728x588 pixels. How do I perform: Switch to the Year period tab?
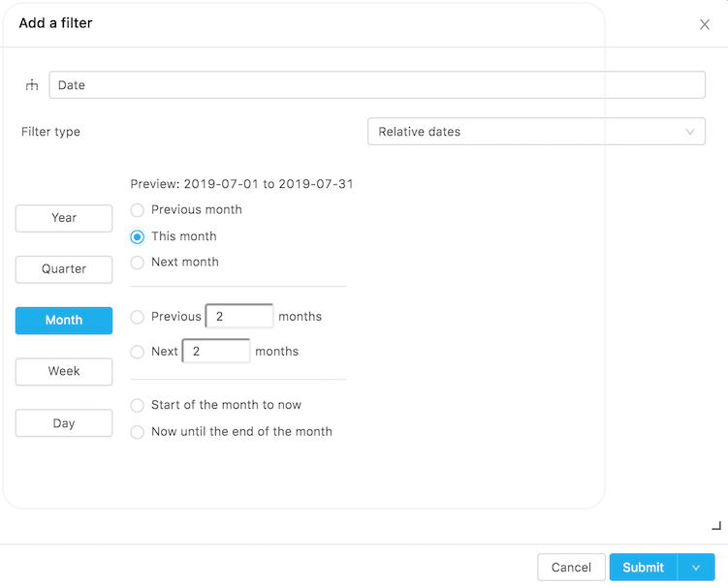(64, 218)
